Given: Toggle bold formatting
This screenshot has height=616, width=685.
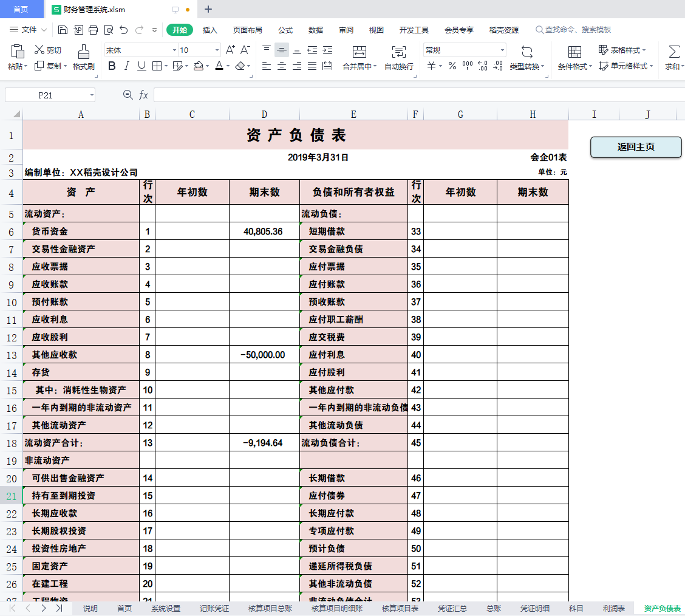Looking at the screenshot, I should (x=111, y=66).
